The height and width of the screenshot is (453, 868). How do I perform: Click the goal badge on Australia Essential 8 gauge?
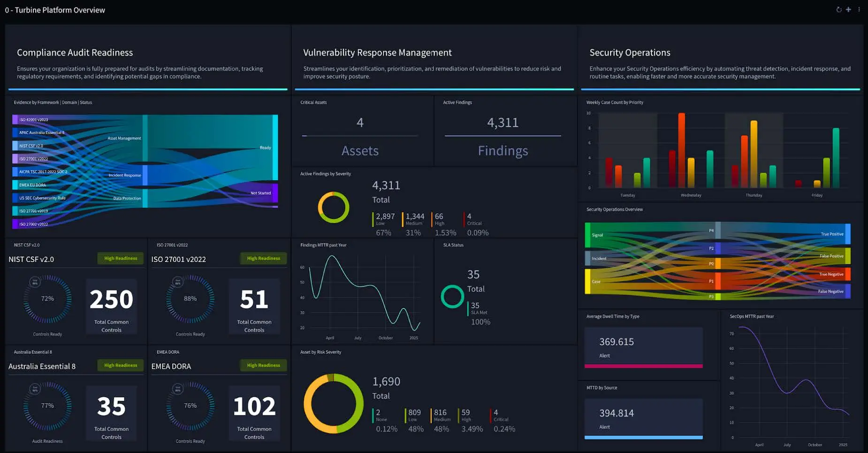tap(35, 389)
